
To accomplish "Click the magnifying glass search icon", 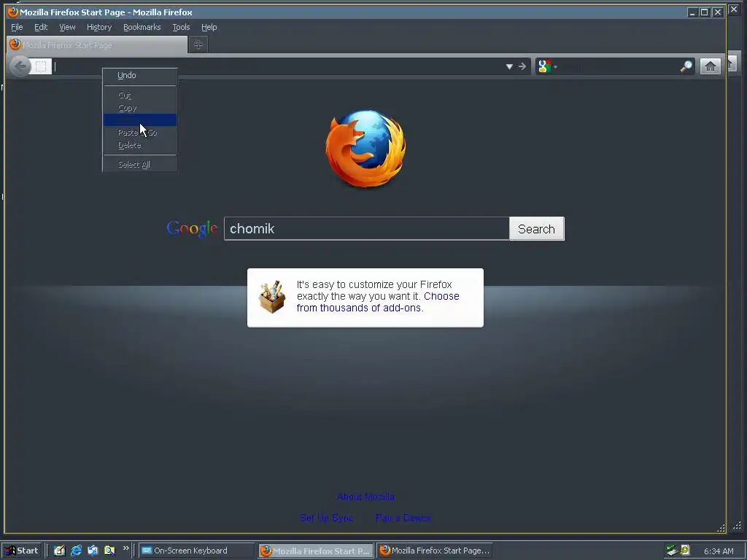I will coord(686,66).
